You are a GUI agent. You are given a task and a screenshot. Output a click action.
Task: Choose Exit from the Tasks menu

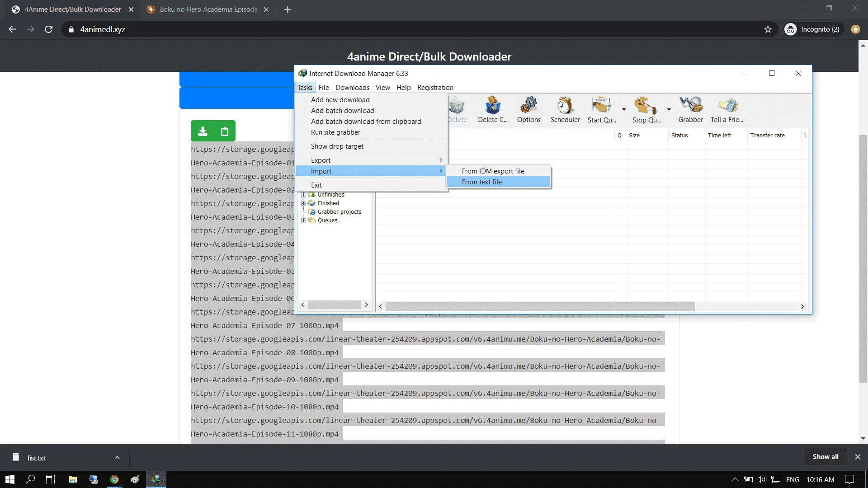(x=371, y=185)
